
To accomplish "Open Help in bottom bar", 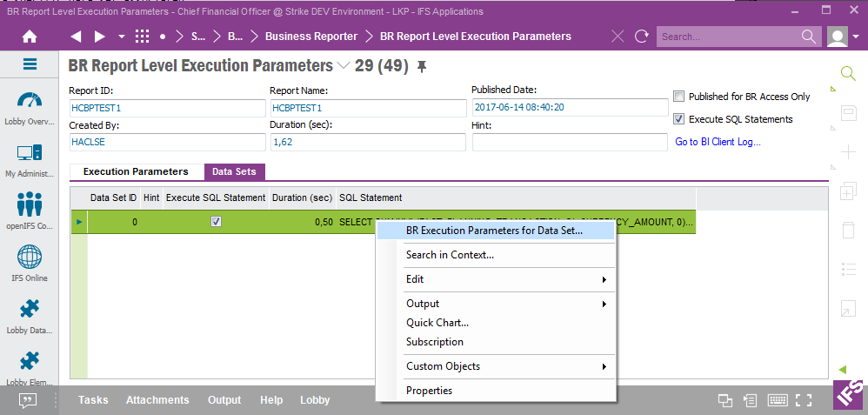I will point(271,400).
